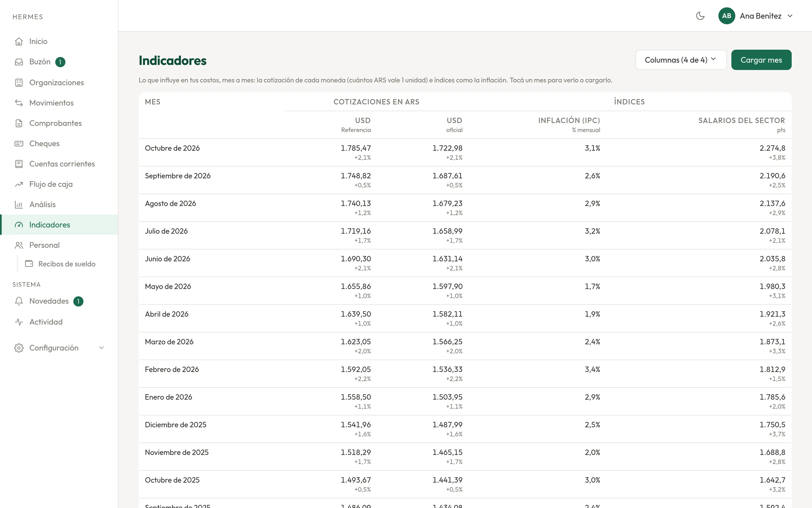812x508 pixels.
Task: Click the COTIZACIONES EN ARS group header
Action: [x=376, y=102]
